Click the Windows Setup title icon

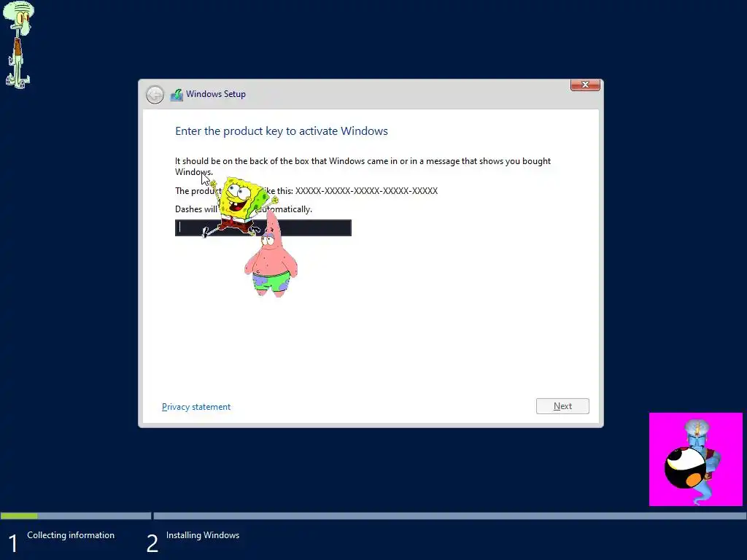point(177,94)
